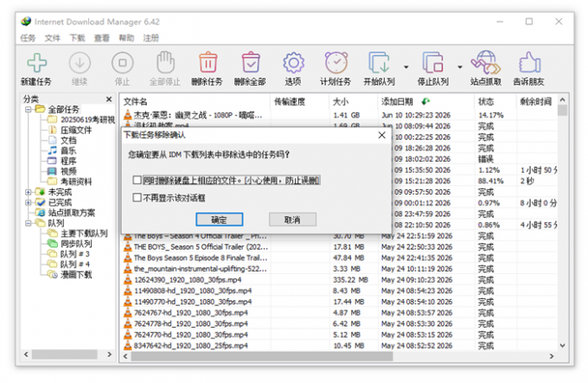Click the 停止队列 icon
588x383 pixels.
click(x=433, y=62)
